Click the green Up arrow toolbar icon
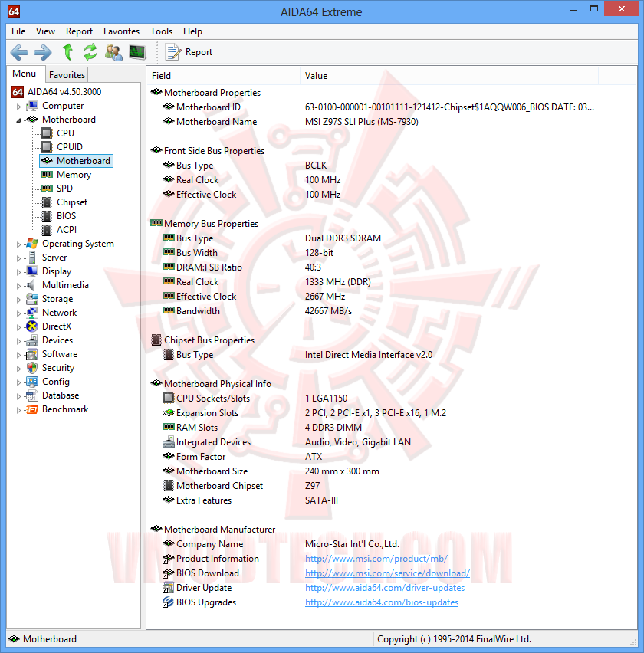This screenshot has height=653, width=644. click(67, 52)
